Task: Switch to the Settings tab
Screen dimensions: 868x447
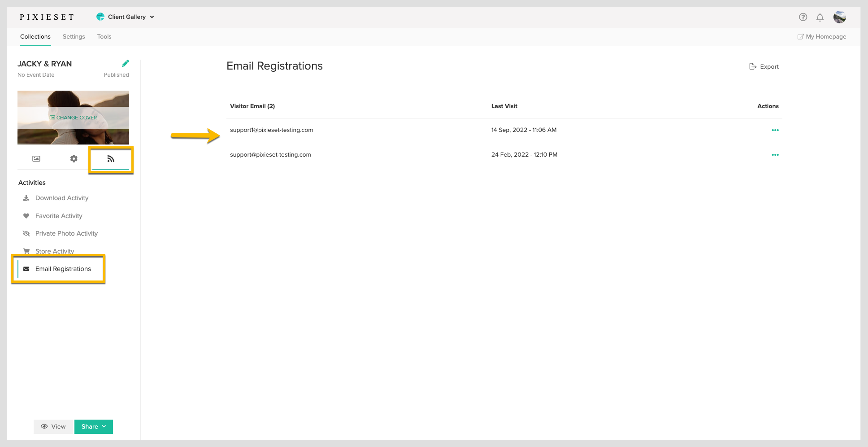Action: pos(74,37)
